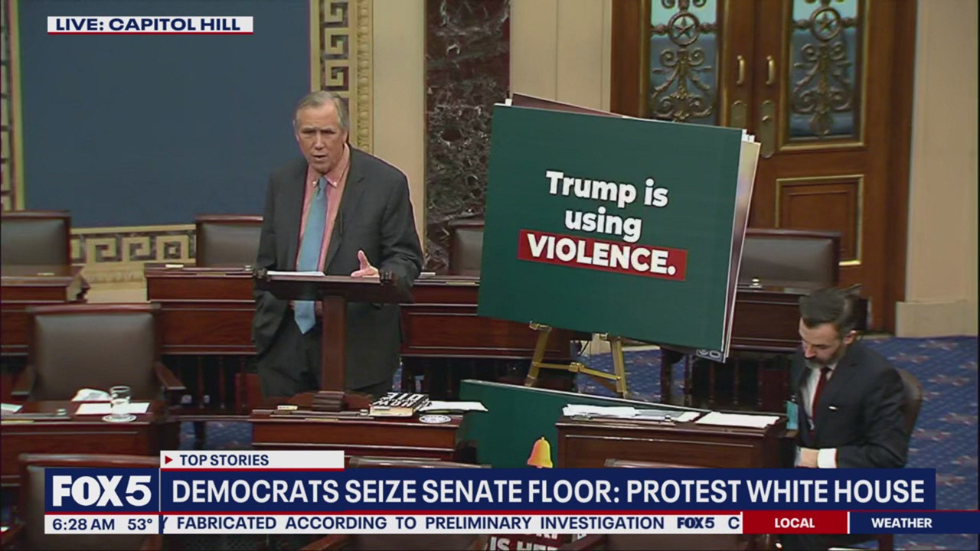Click the red VIOLENCE highlight on the sign
Viewport: 980px width, 551px height.
[602, 254]
